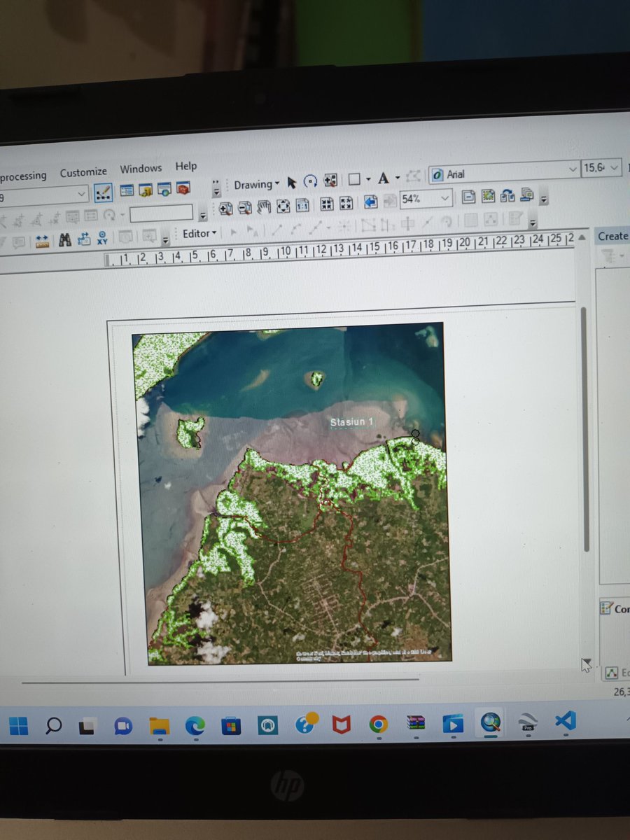Image resolution: width=630 pixels, height=840 pixels.
Task: Open the Editor dropdown menu
Action: point(199,233)
